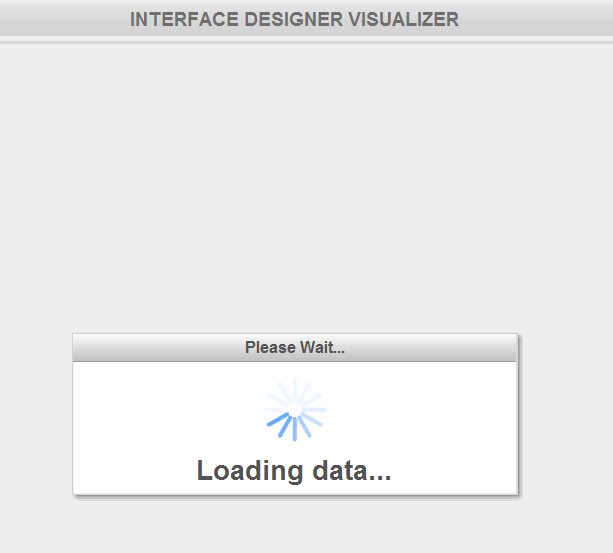
Task: Click the word "VISUALIZER" in the header
Action: click(x=404, y=19)
